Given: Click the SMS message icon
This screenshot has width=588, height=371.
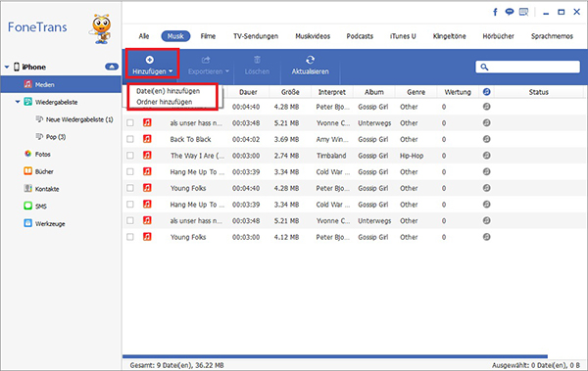Looking at the screenshot, I should (27, 206).
